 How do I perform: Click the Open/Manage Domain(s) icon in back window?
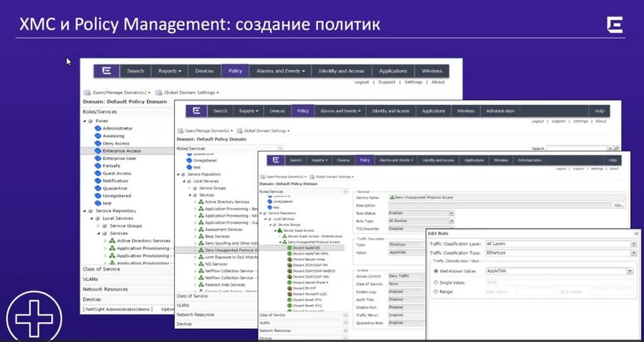click(87, 93)
